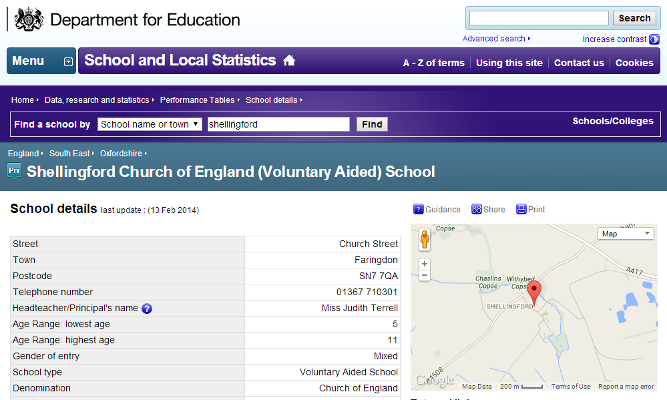Click the top site search field
667x400 pixels.
539,18
